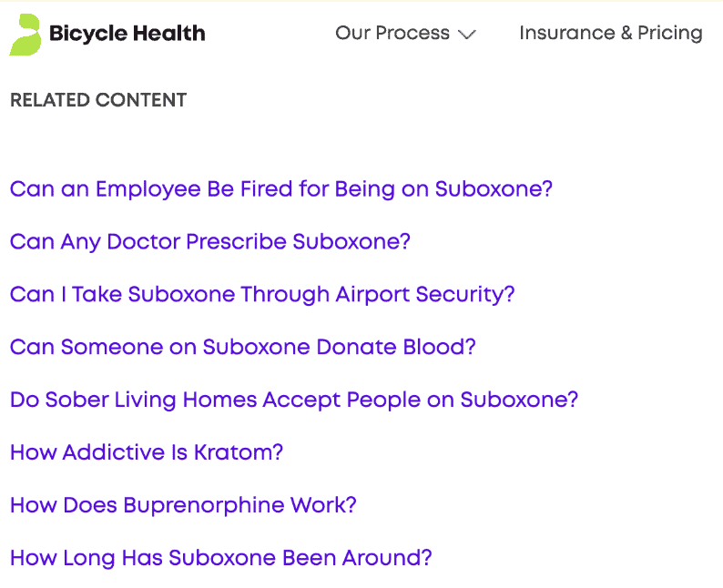Open 'Do Sober Living Homes Accept People on Suboxone?'
Image resolution: width=723 pixels, height=588 pixels.
pos(294,400)
